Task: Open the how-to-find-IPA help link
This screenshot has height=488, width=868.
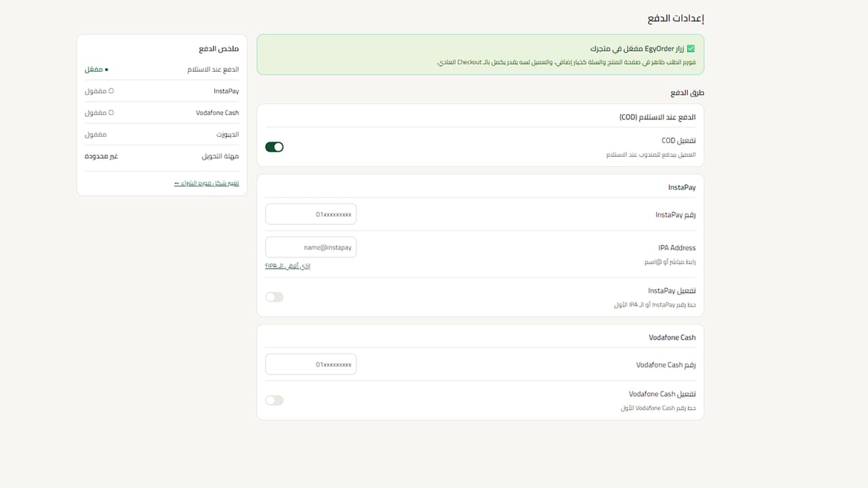Action: pyautogui.click(x=288, y=266)
